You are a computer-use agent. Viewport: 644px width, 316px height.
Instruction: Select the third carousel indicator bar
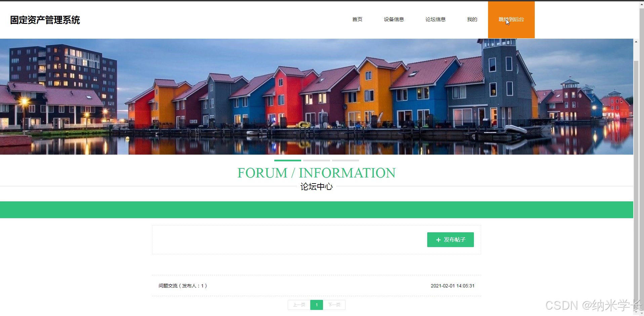345,161
